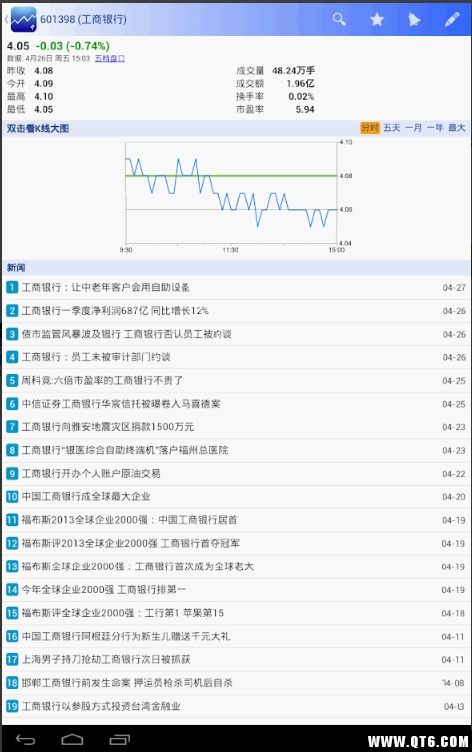This screenshot has height=752, width=472.
Task: Open news 15 工行第1 苹果第15
Action: pos(236,613)
